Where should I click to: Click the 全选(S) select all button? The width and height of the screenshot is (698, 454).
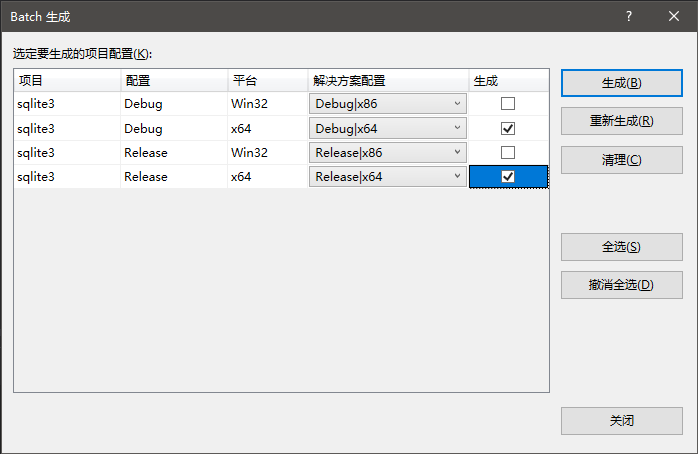click(621, 247)
